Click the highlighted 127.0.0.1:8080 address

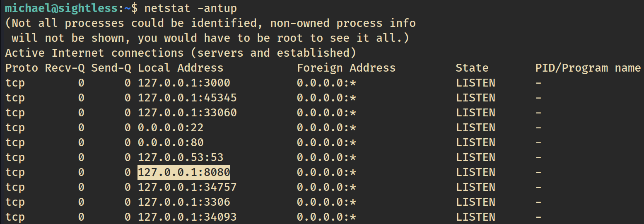184,172
